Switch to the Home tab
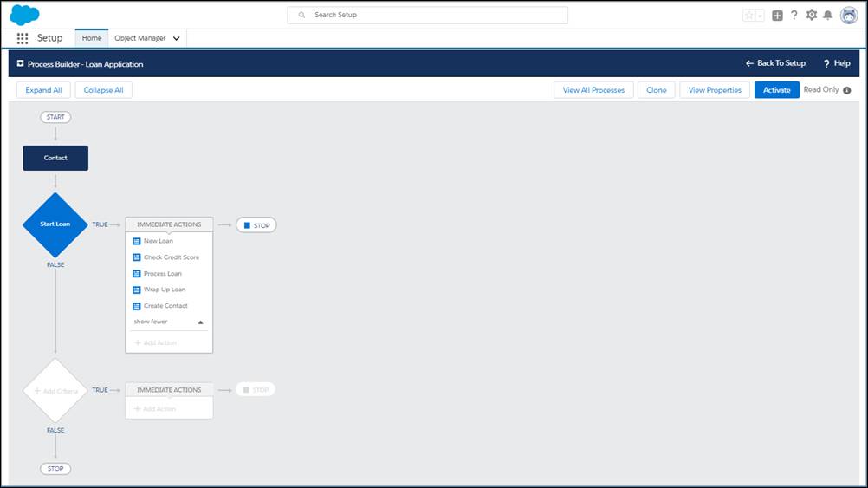This screenshot has width=868, height=488. pos(92,38)
